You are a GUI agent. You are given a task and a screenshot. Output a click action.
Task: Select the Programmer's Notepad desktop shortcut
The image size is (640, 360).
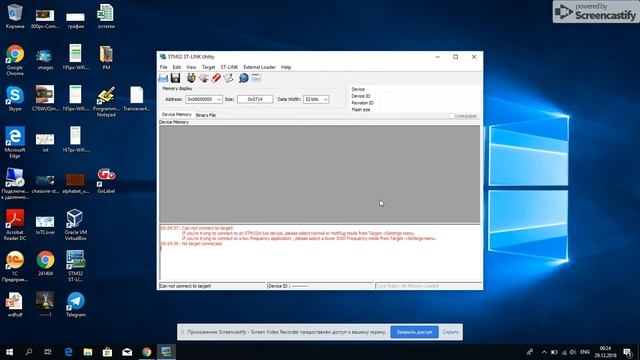point(106,101)
